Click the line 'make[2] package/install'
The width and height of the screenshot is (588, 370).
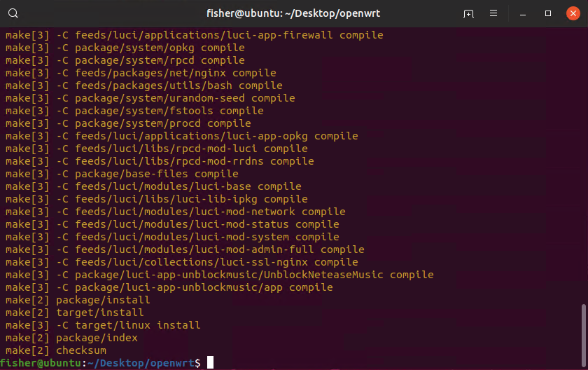tap(78, 300)
